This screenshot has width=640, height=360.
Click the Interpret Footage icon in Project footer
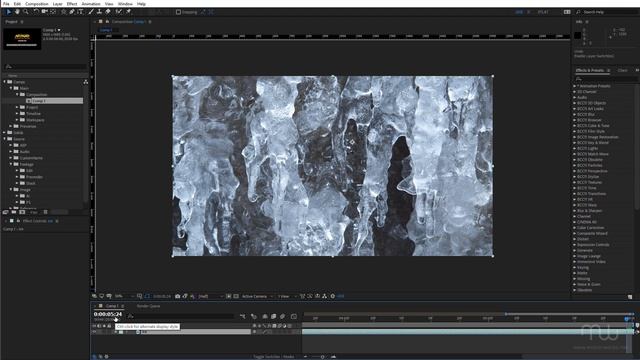pyautogui.click(x=5, y=212)
